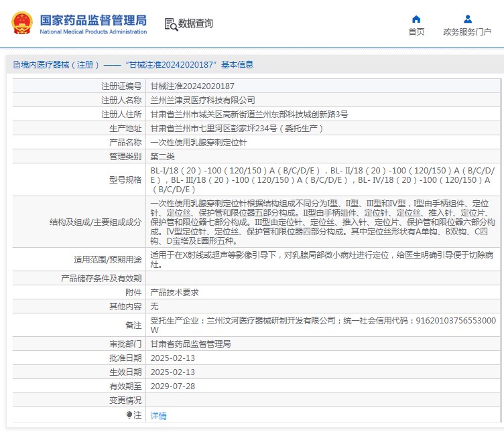Click the structure description paragraph
The width and height of the screenshot is (504, 434).
pos(323,222)
